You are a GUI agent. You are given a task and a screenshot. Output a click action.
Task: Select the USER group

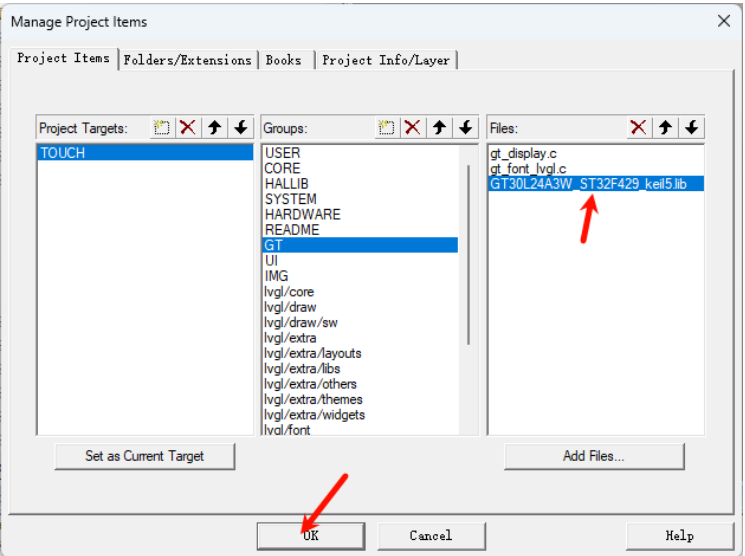(361, 153)
